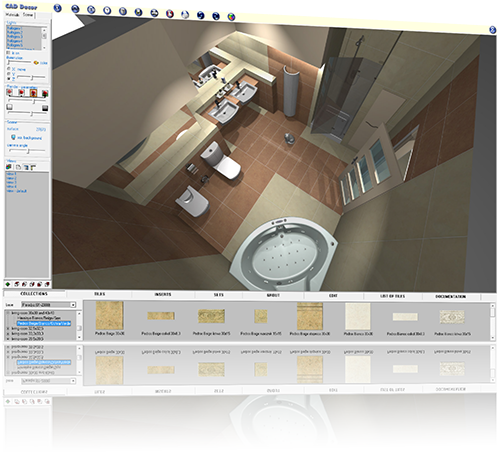Click the colored cube icon in Views section

pyautogui.click(x=9, y=166)
